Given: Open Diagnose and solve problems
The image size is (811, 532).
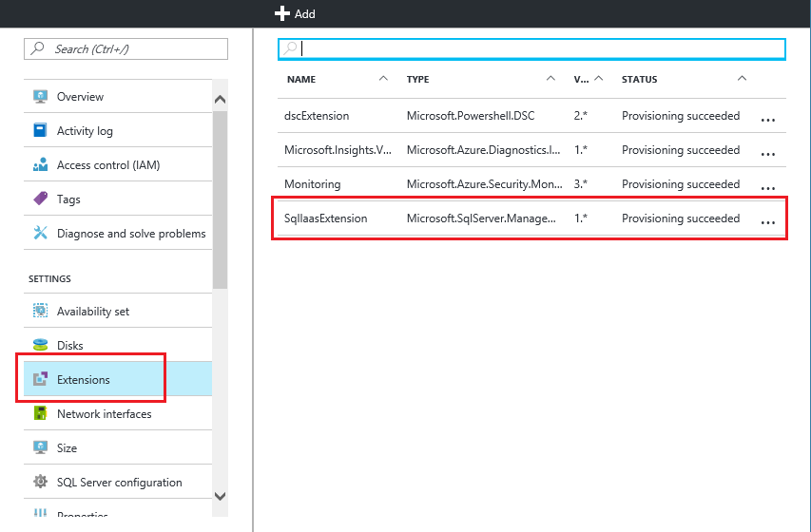Looking at the screenshot, I should coord(118,233).
